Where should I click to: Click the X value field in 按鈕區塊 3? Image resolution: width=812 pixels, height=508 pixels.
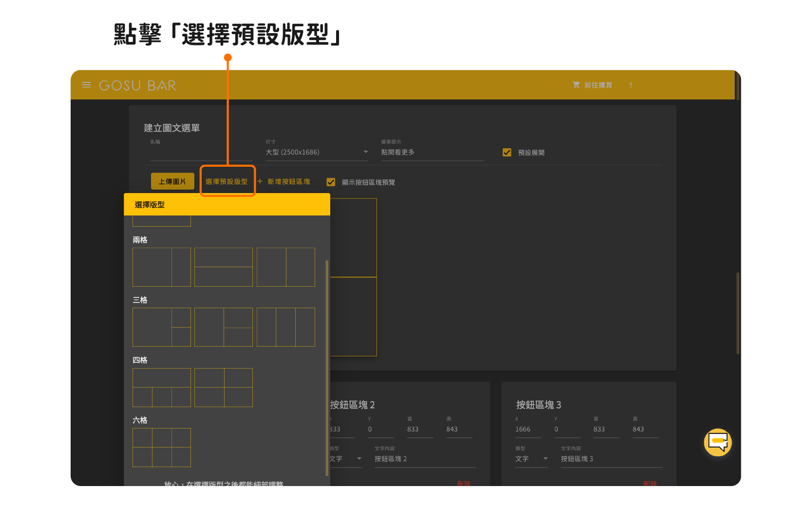(x=528, y=430)
